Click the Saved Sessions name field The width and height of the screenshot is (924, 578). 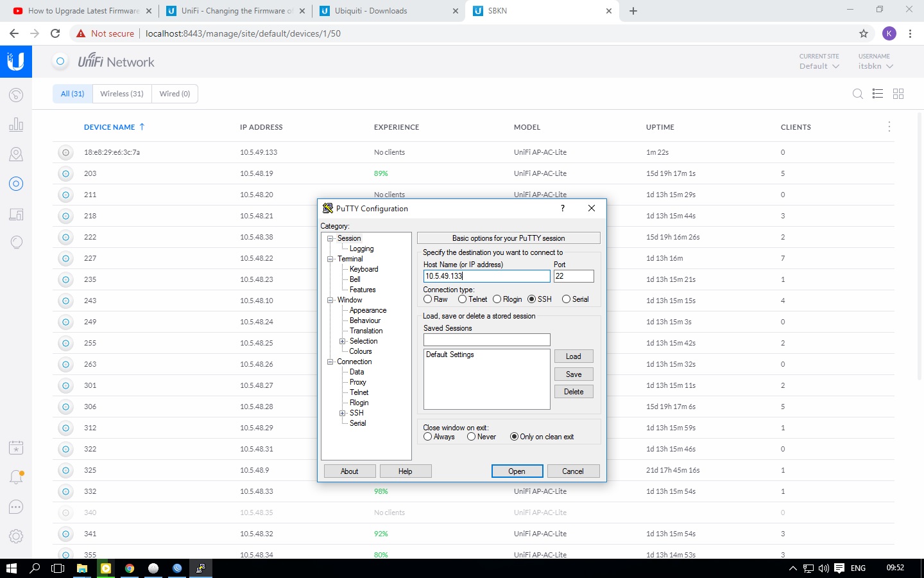click(487, 340)
